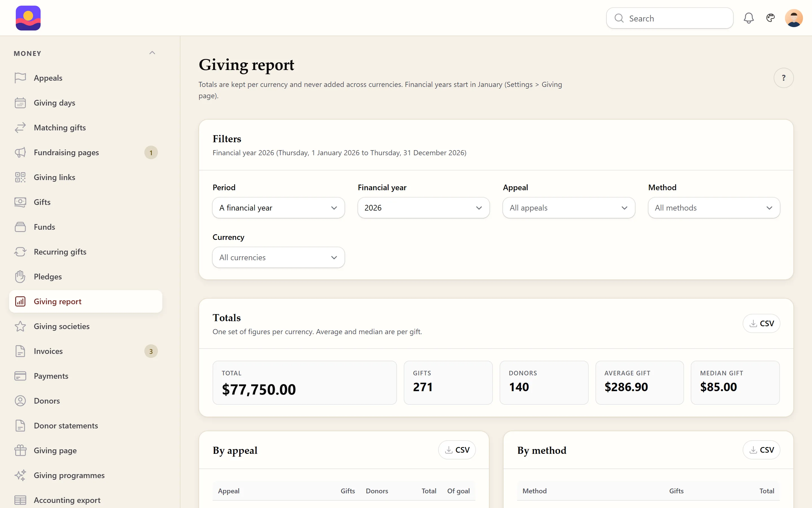The height and width of the screenshot is (508, 812).
Task: Click the Giving days calendar icon
Action: click(x=20, y=103)
